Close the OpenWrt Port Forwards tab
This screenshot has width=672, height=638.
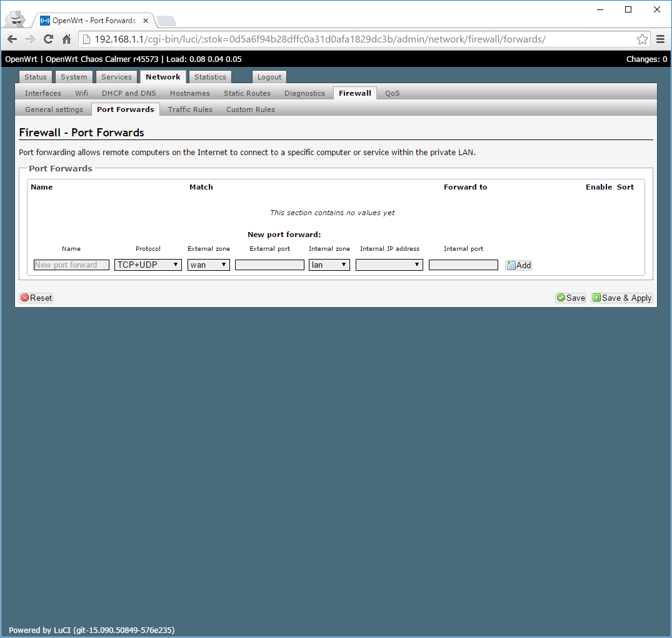tap(145, 21)
